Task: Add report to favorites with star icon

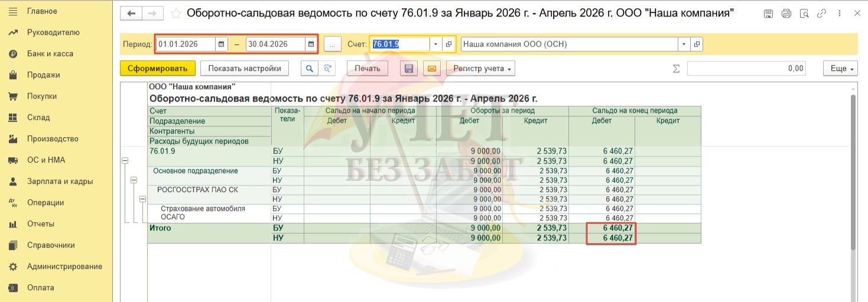Action: 175,14
